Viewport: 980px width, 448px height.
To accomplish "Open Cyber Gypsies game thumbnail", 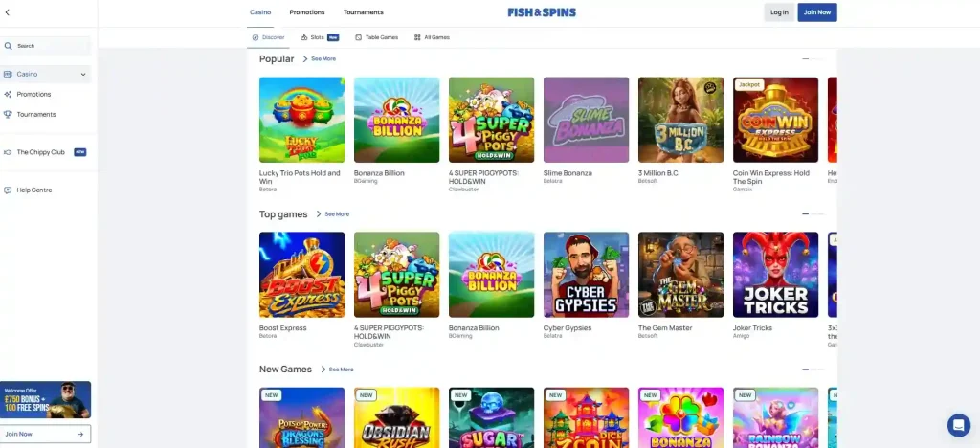I will [587, 275].
